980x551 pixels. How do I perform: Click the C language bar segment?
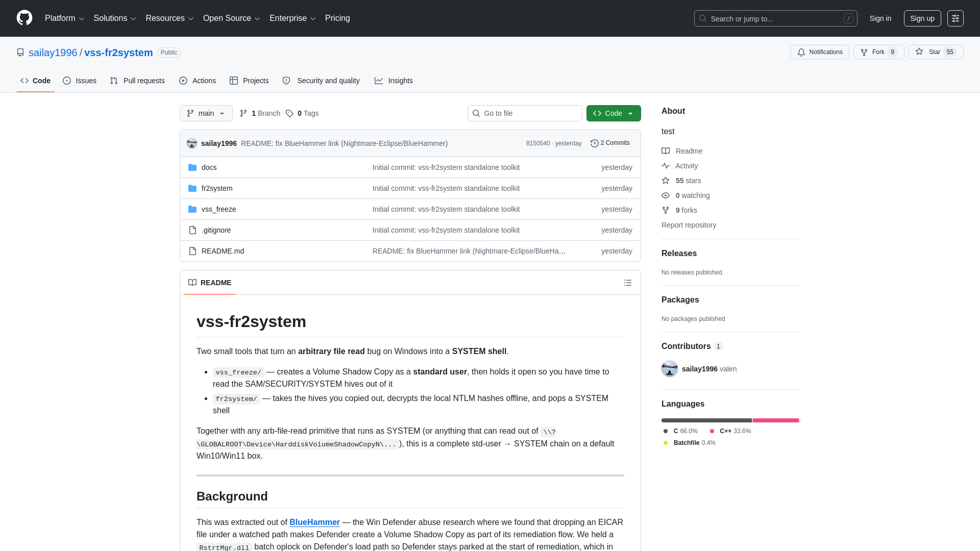[x=706, y=420]
